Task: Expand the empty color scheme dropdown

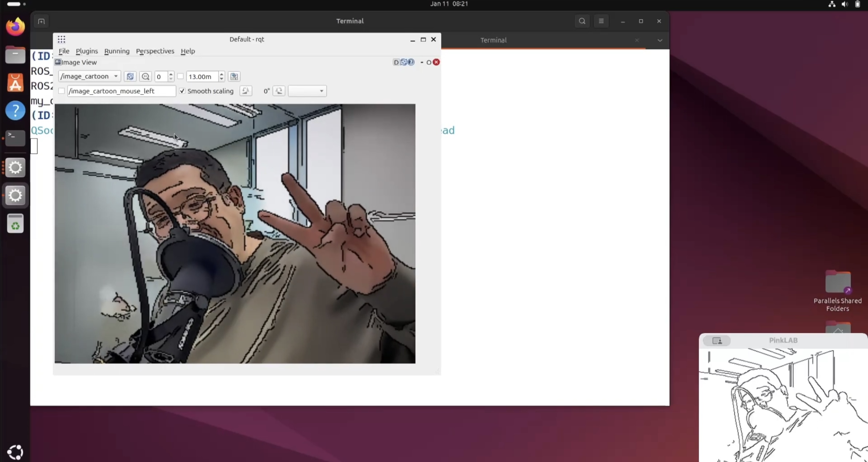Action: pos(307,91)
